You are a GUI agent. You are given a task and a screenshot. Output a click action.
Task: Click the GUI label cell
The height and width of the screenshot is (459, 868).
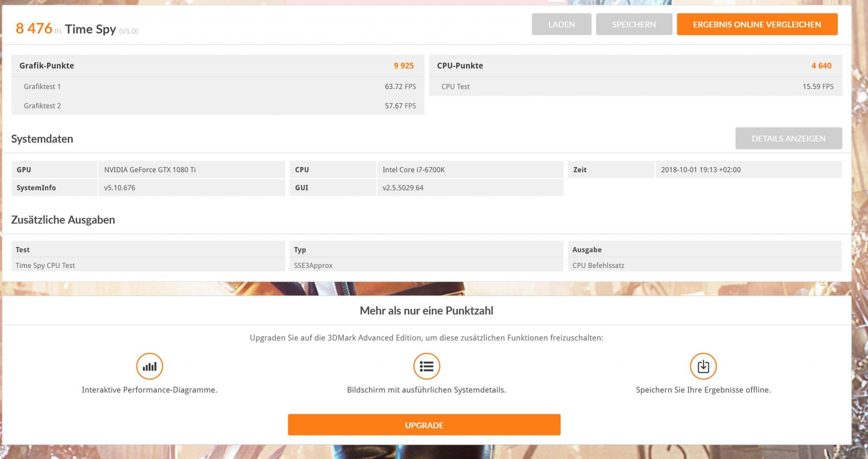pyautogui.click(x=333, y=188)
